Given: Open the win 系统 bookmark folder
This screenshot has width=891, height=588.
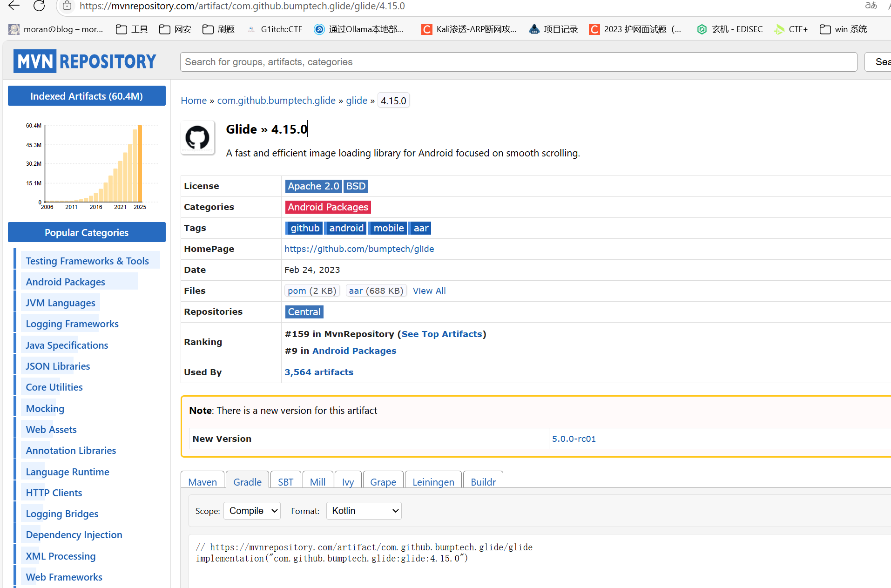Looking at the screenshot, I should tap(843, 29).
